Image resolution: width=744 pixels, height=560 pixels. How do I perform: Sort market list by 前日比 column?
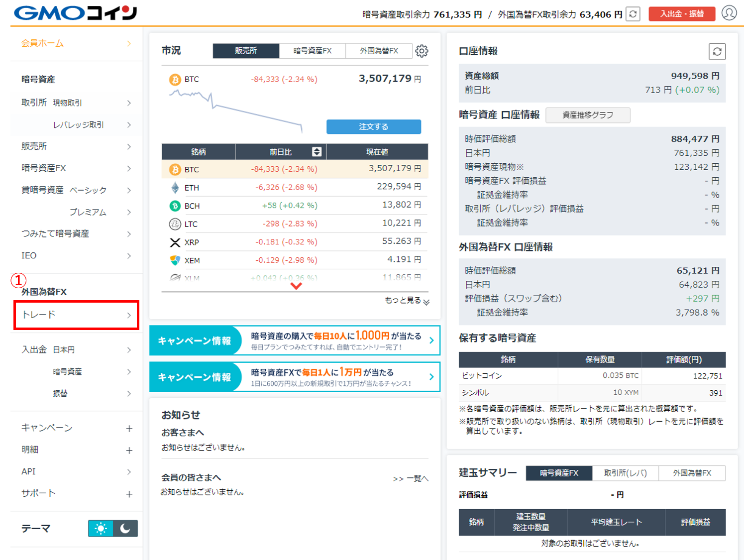click(x=317, y=152)
